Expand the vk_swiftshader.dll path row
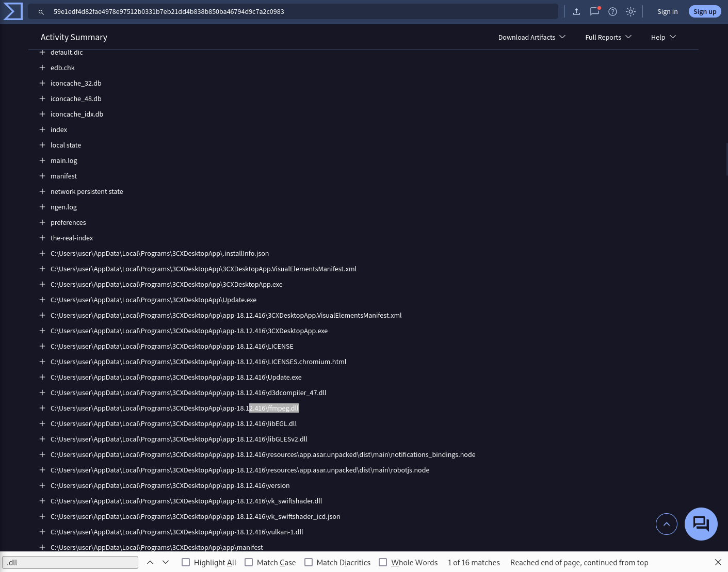The image size is (728, 572). click(x=42, y=501)
